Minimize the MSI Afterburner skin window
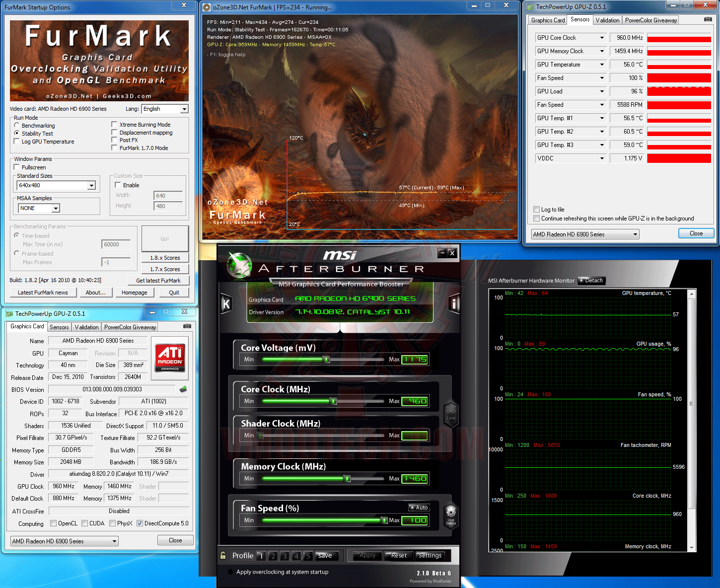This screenshot has height=588, width=720. (442, 253)
